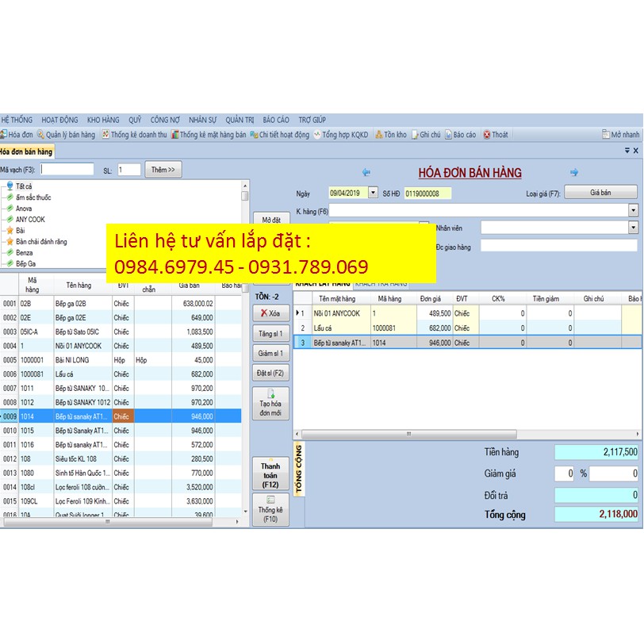The image size is (644, 644).
Task: Click the Xóa delete button
Action: coord(270,313)
